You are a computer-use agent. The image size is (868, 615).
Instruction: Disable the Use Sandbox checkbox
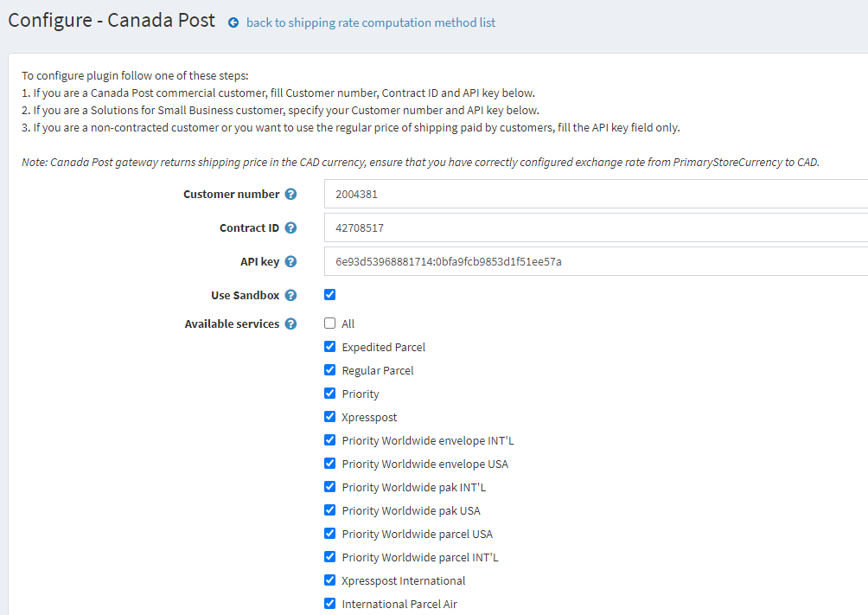[x=330, y=294]
